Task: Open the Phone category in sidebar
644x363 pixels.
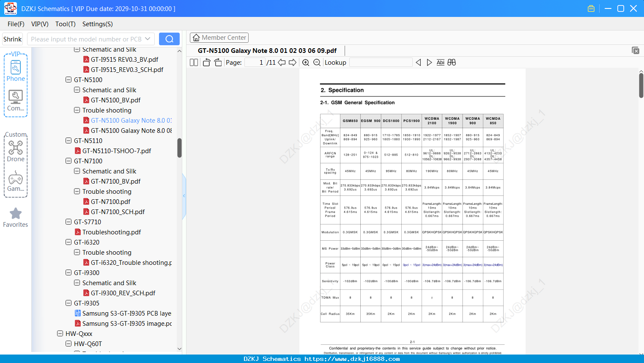Action: coord(16,71)
